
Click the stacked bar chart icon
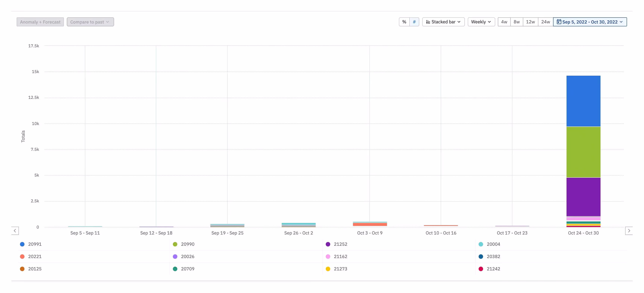428,22
